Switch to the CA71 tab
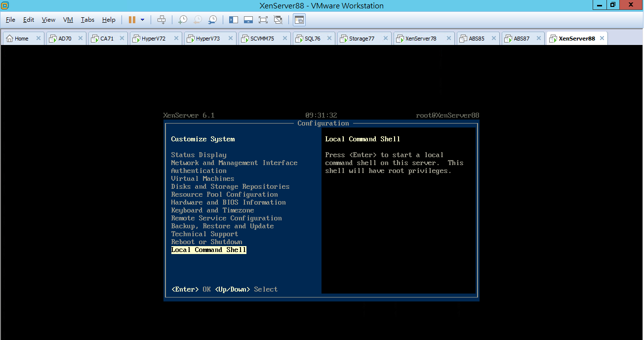This screenshot has height=340, width=644. pos(107,39)
